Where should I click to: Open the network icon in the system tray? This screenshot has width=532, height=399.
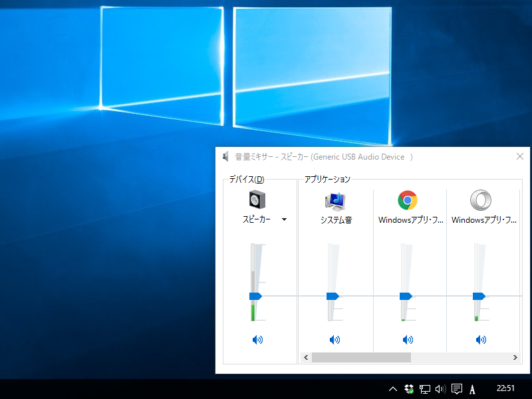424,388
